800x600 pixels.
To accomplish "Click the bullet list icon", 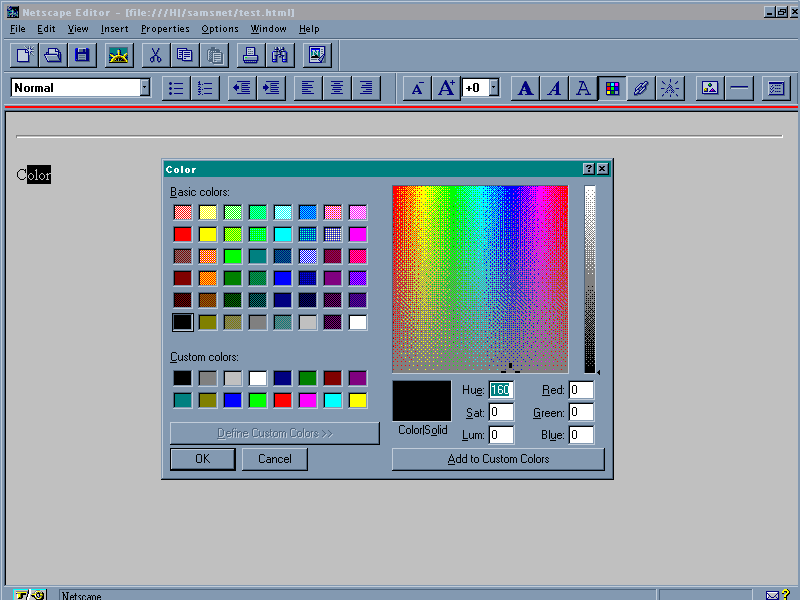I will (x=176, y=88).
